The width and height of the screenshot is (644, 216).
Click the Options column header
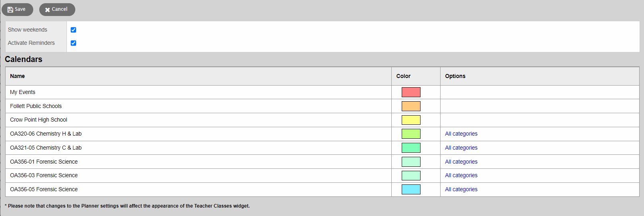click(x=455, y=76)
